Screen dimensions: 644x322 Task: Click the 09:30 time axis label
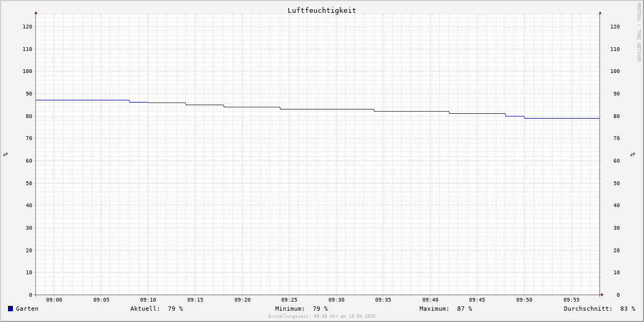point(336,300)
